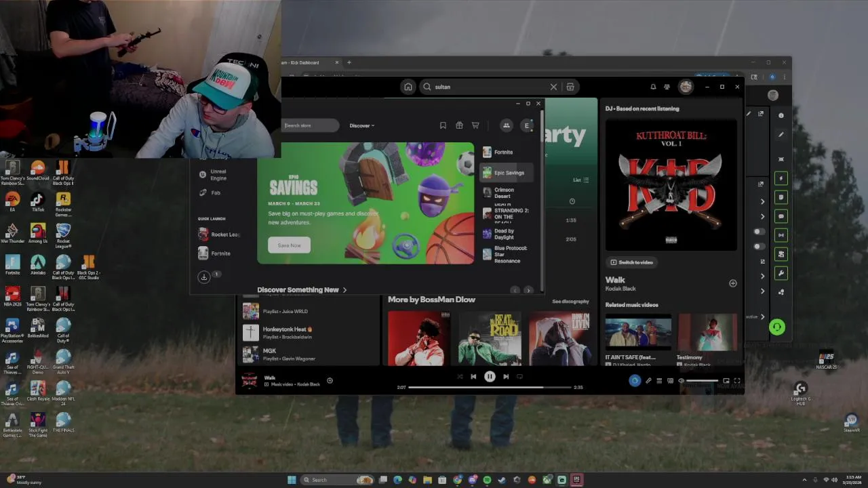
Task: Clear the Spotify search text with X
Action: [x=553, y=87]
